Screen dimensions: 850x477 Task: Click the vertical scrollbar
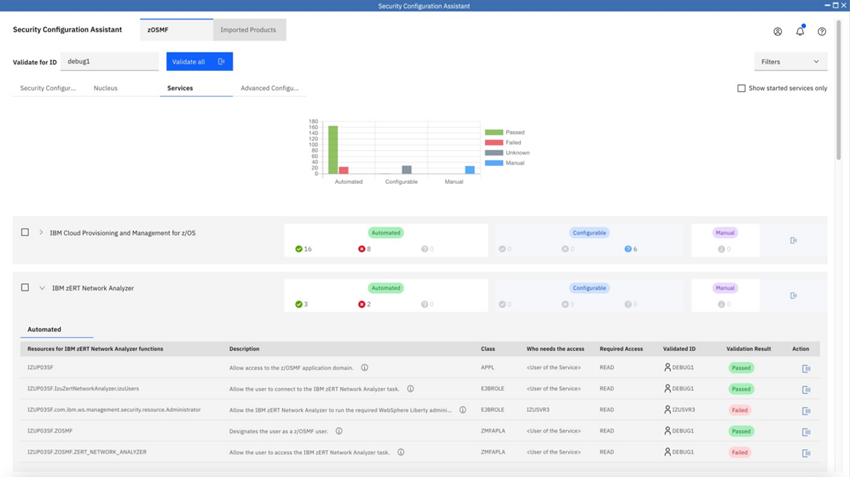[839, 89]
